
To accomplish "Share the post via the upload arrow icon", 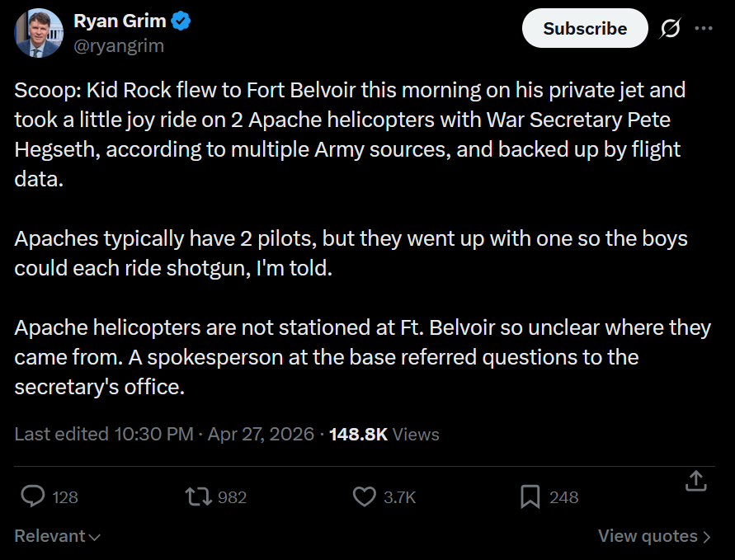I will pos(695,481).
